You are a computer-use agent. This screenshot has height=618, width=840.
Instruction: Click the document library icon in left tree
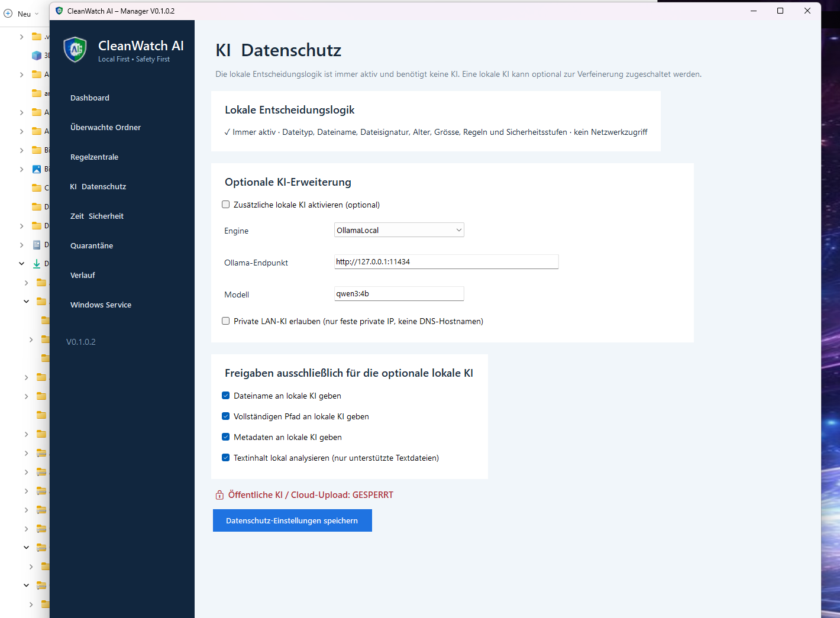pos(37,245)
